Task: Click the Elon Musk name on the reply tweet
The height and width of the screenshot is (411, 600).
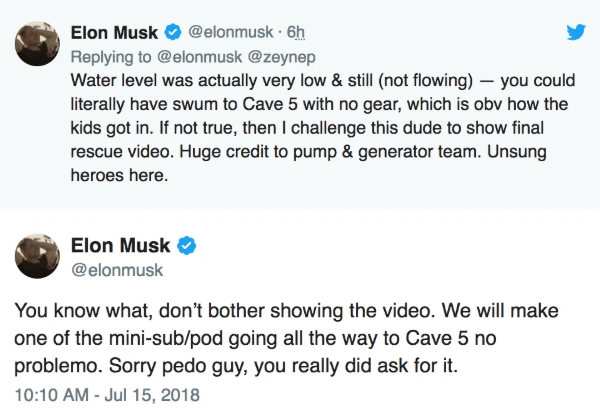Action: pos(114,31)
